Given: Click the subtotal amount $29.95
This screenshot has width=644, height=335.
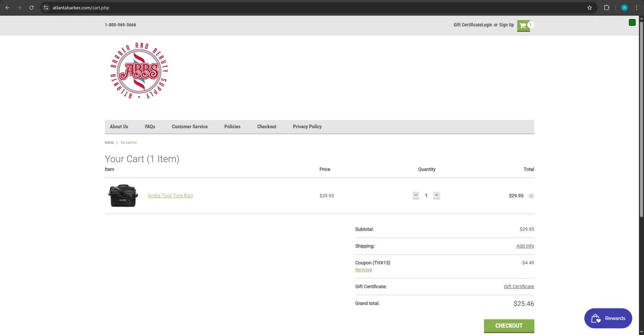Looking at the screenshot, I should coord(527,229).
